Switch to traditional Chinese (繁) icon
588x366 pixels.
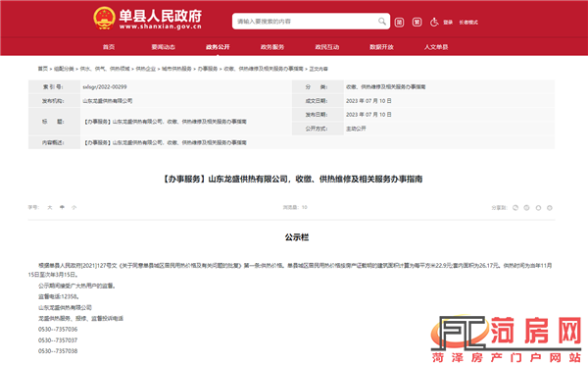click(416, 23)
